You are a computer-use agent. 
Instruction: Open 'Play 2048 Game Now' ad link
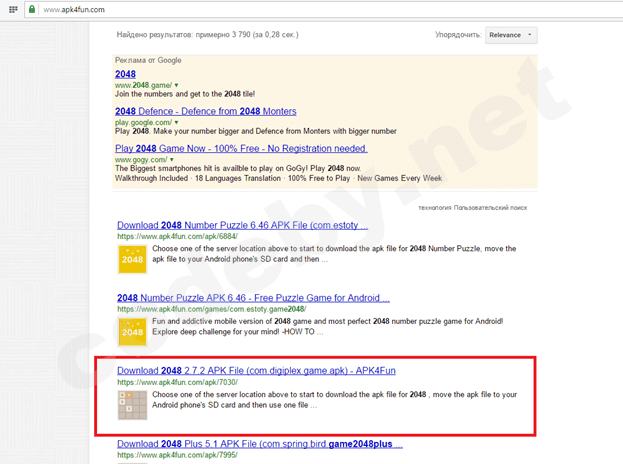pyautogui.click(x=241, y=149)
